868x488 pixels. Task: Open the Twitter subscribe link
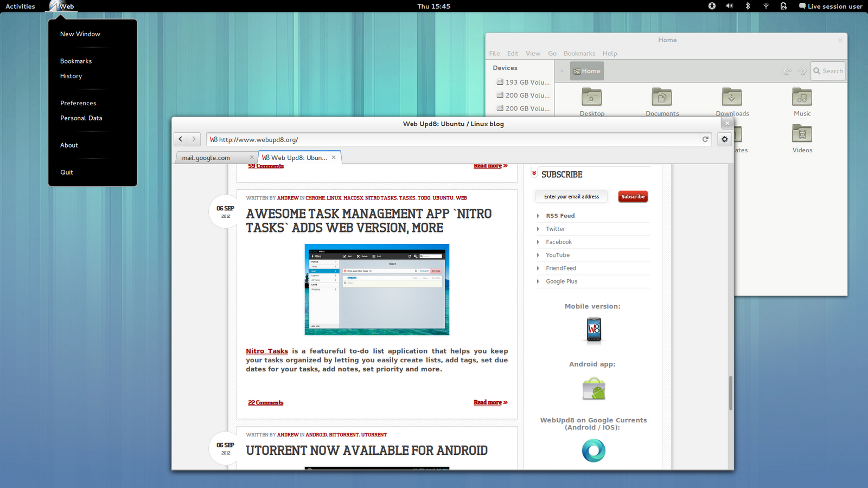click(556, 229)
